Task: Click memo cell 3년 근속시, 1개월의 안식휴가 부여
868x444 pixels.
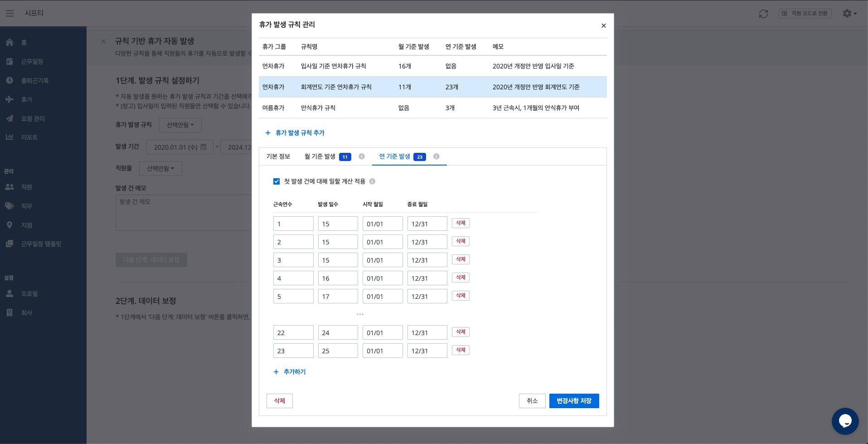Action: point(536,108)
